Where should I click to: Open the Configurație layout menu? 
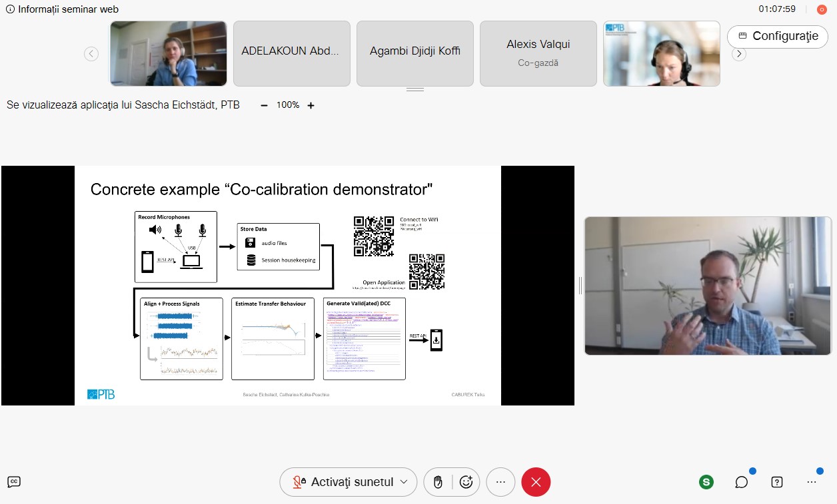[777, 37]
